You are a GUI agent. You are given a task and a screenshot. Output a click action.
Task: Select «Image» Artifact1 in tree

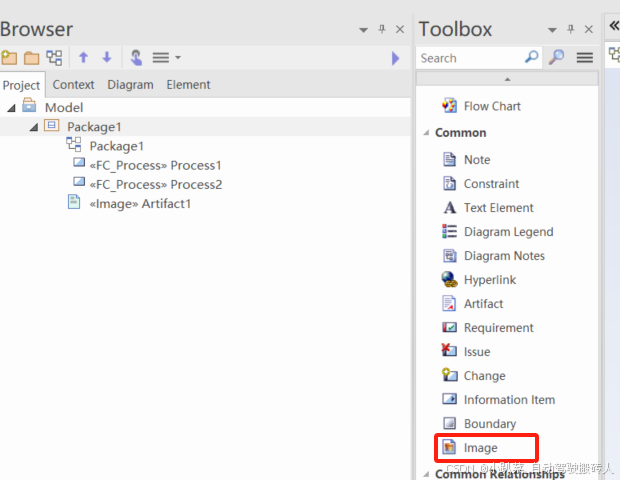tap(140, 204)
